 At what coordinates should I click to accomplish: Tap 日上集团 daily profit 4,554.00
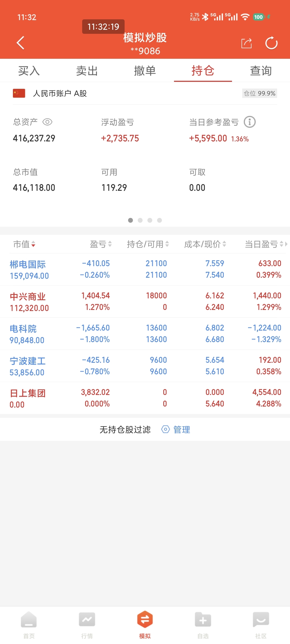pyautogui.click(x=267, y=392)
